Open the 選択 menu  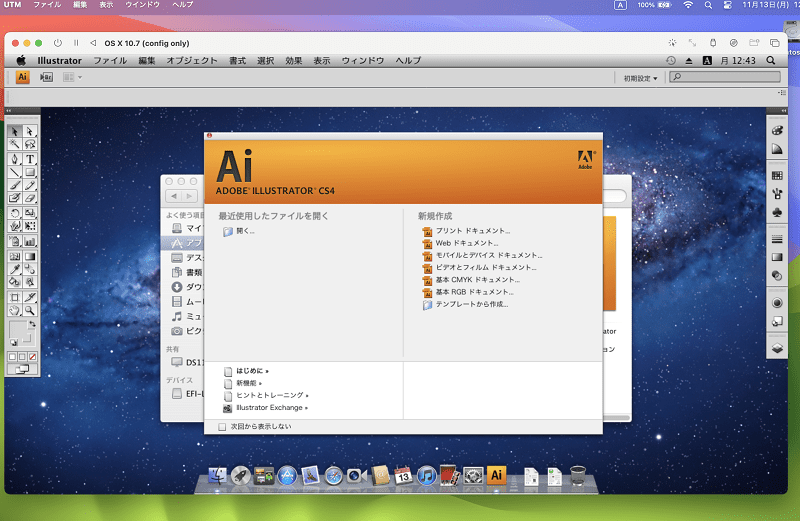(265, 61)
